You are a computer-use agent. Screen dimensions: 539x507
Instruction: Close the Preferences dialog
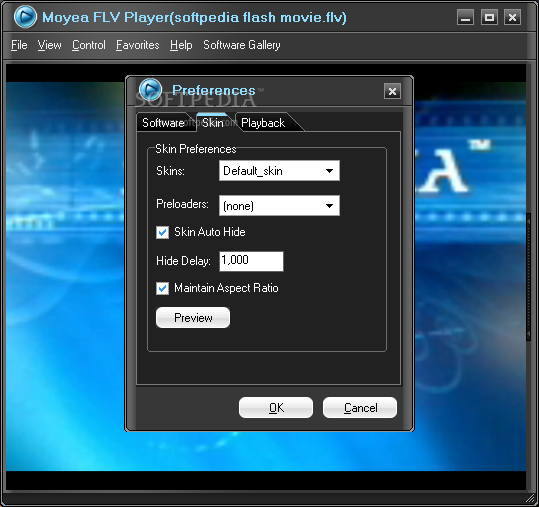[x=392, y=91]
